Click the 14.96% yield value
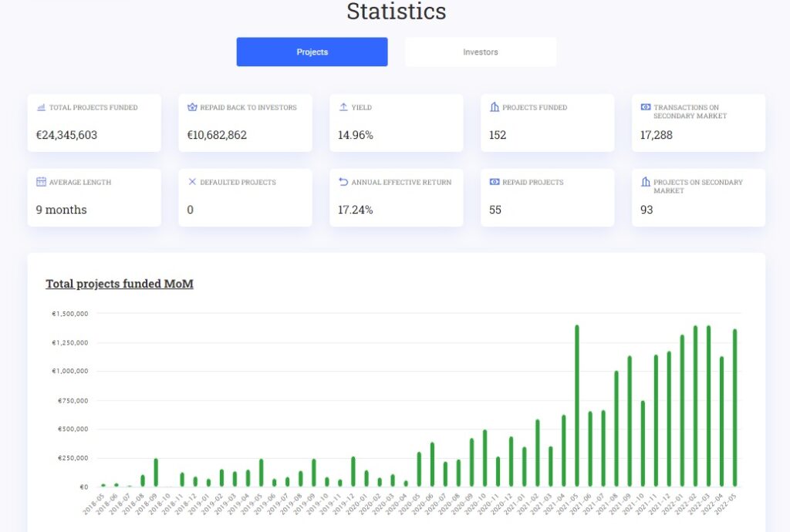This screenshot has height=532, width=790. point(356,135)
